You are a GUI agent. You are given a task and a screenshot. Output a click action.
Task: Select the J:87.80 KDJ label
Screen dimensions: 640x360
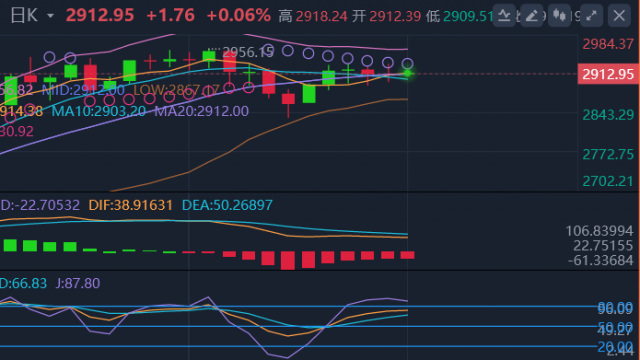[x=78, y=283]
